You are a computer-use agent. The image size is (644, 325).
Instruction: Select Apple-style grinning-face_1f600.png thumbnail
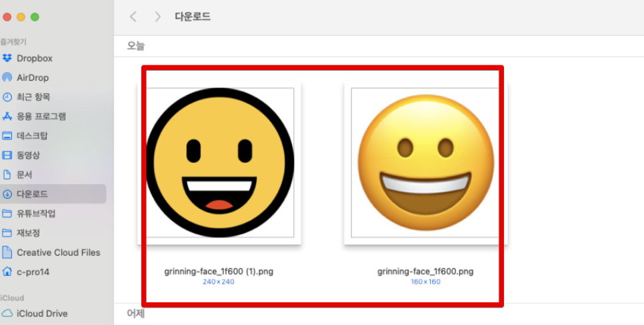point(426,163)
